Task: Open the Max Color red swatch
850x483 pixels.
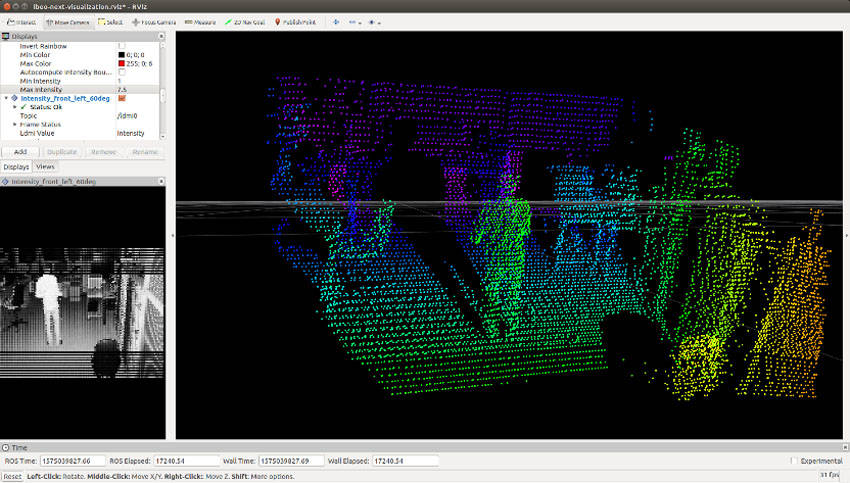Action: [121, 63]
